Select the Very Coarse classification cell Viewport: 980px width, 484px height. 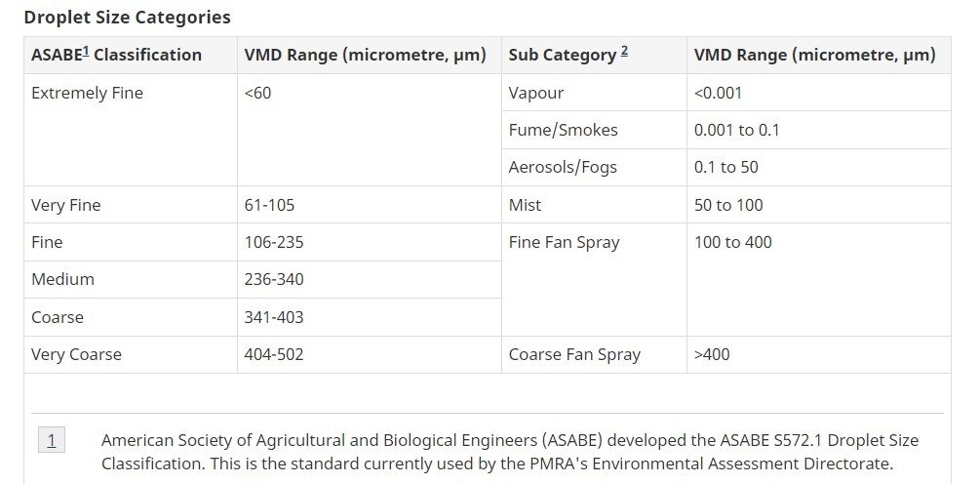[131, 354]
